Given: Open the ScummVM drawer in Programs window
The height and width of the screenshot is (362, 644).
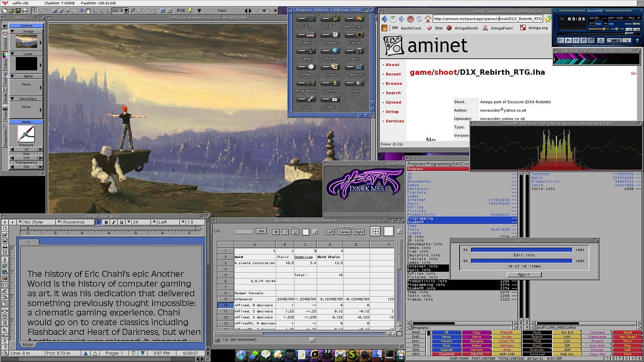Looking at the screenshot, I should pos(330,85).
